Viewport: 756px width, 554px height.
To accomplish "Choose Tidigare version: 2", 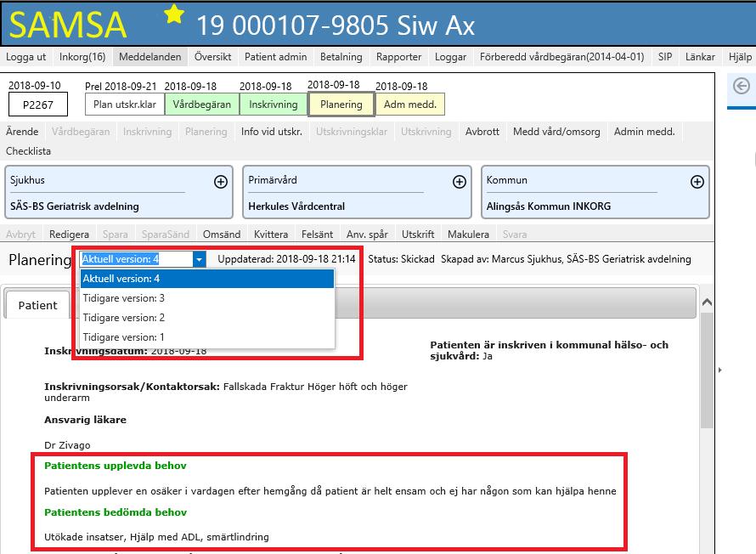I will (x=207, y=318).
